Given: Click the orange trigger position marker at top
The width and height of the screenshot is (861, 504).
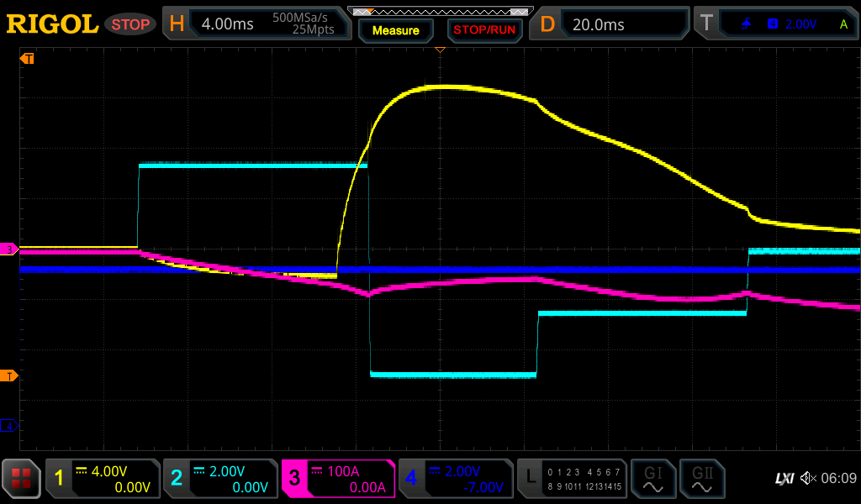Looking at the screenshot, I should click(439, 51).
